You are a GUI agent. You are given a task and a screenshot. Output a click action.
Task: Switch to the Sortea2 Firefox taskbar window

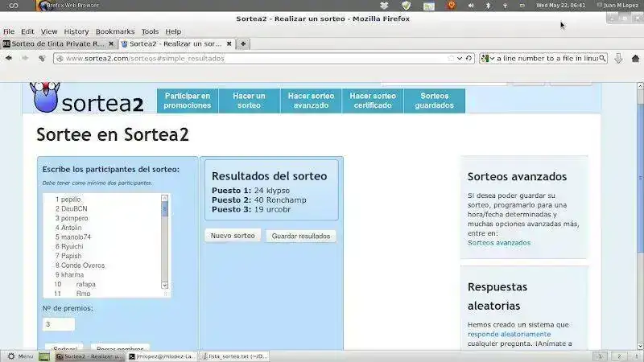click(x=89, y=356)
